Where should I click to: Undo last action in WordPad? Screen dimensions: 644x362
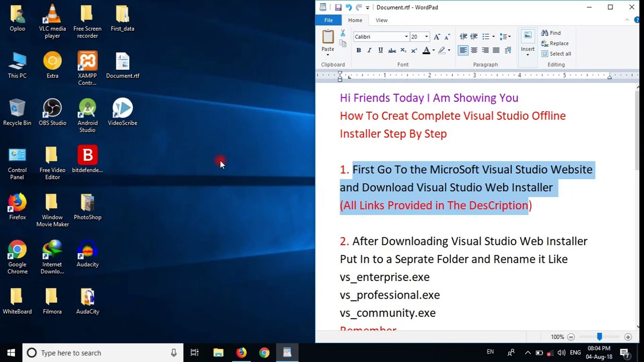348,8
